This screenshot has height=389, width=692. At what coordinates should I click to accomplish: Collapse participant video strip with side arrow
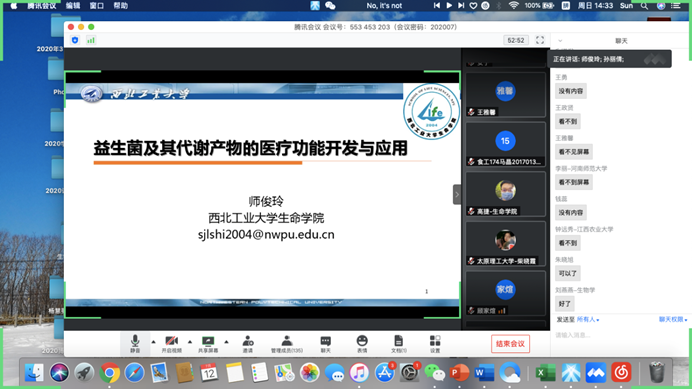pyautogui.click(x=457, y=195)
